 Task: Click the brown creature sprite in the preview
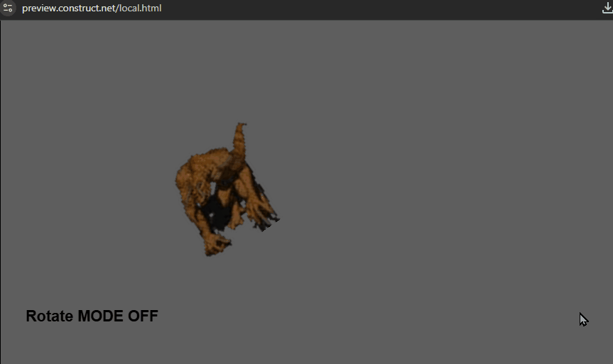[x=226, y=190]
